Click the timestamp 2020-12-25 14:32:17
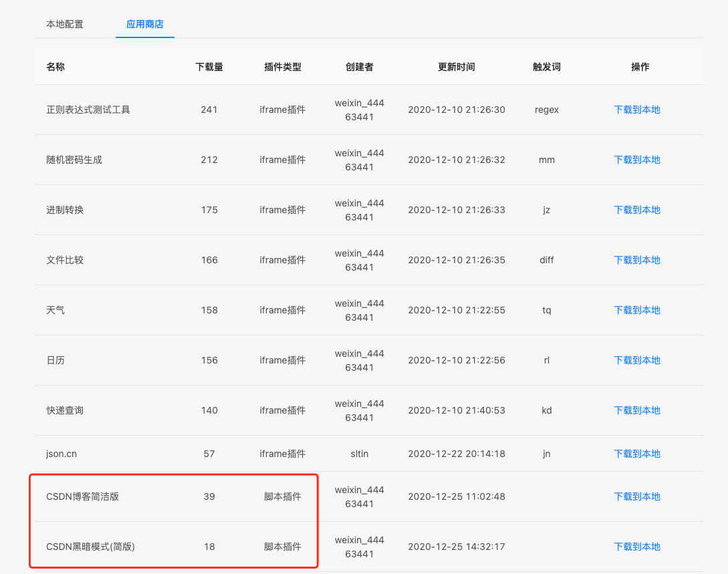 click(457, 547)
